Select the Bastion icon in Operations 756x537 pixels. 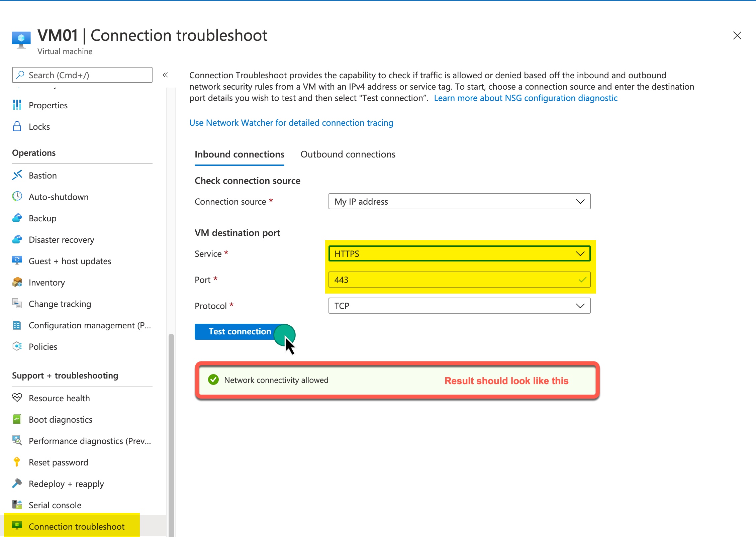click(17, 175)
